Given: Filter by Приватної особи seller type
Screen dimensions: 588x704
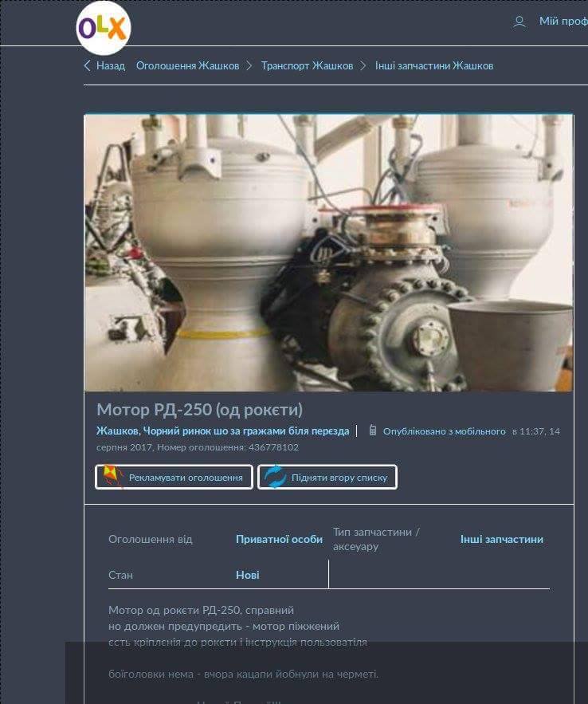Looking at the screenshot, I should click(279, 539).
